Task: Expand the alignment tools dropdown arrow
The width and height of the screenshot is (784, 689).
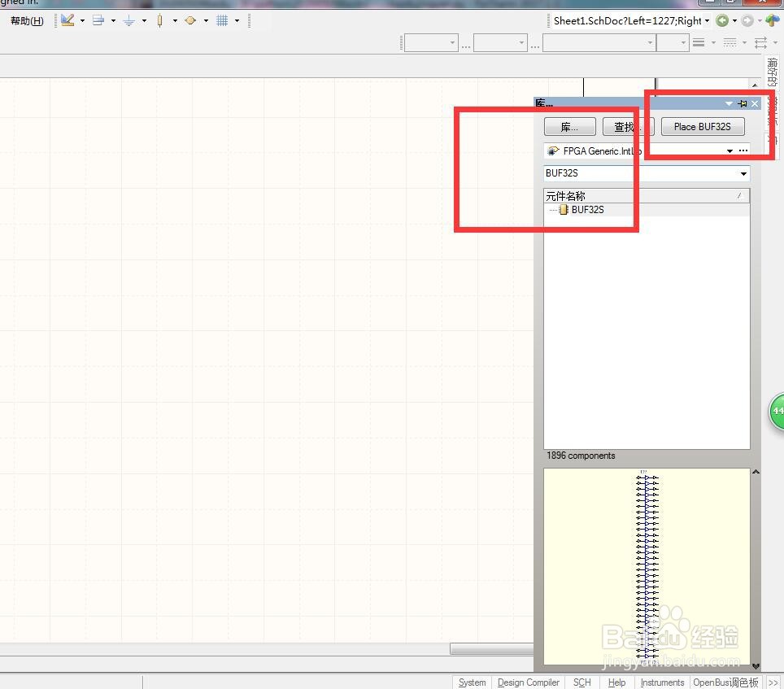Action: (114, 21)
